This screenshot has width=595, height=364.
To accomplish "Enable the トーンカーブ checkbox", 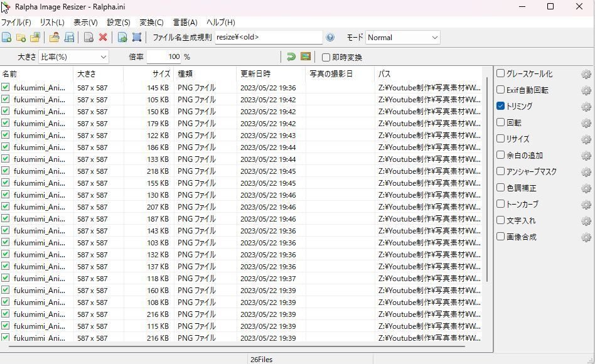I will [x=500, y=204].
